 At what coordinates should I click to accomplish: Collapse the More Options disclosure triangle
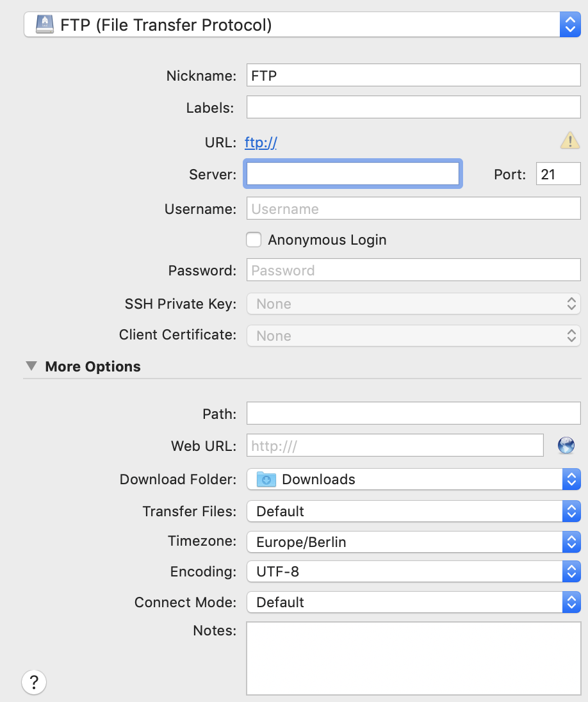31,366
